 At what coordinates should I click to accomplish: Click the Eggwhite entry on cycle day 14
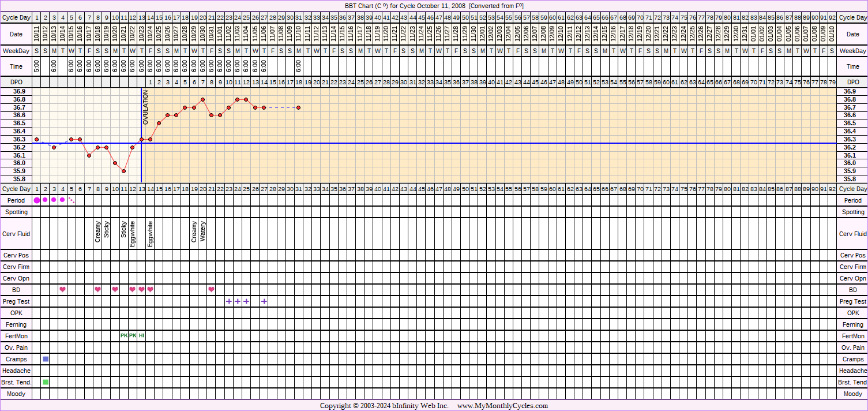pos(150,234)
